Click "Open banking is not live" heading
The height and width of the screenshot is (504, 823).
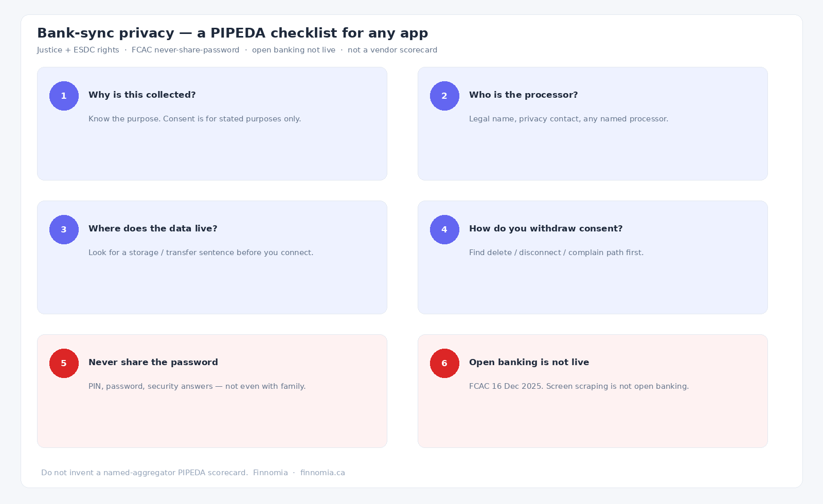point(529,362)
